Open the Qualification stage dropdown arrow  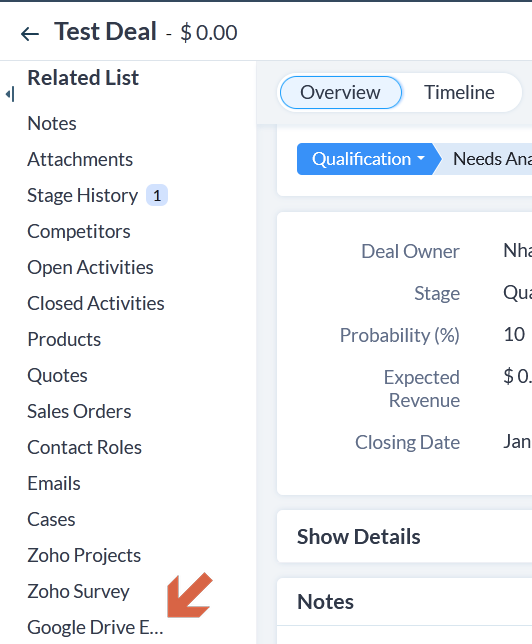pos(421,159)
